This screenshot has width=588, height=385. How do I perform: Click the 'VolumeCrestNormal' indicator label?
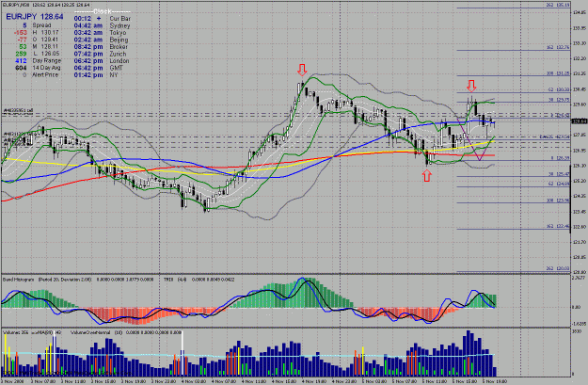(x=89, y=332)
